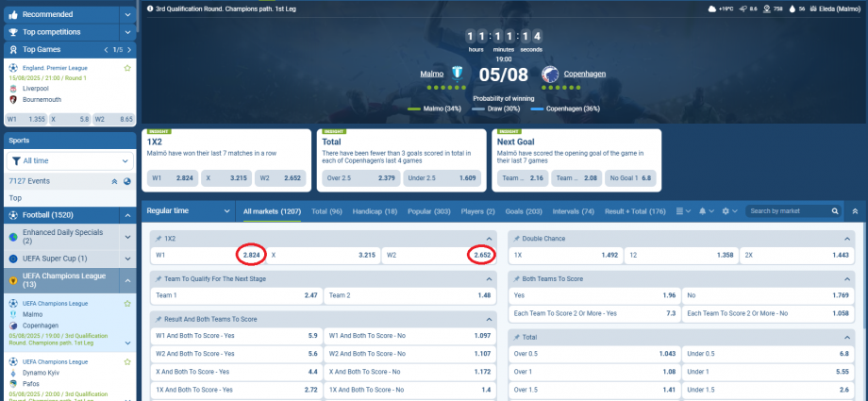Click the globe icon beside 7127 Events
This screenshot has height=401, width=868.
(x=126, y=181)
